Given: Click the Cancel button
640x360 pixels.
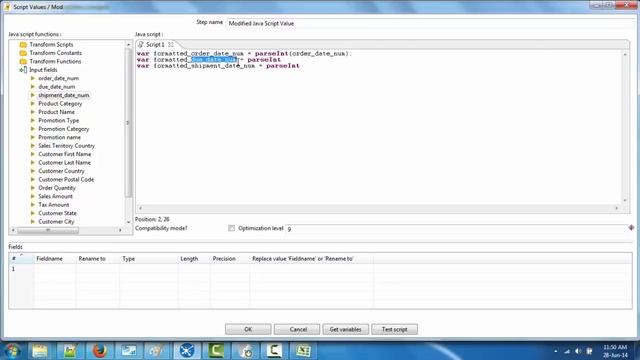Looking at the screenshot, I should tap(298, 329).
